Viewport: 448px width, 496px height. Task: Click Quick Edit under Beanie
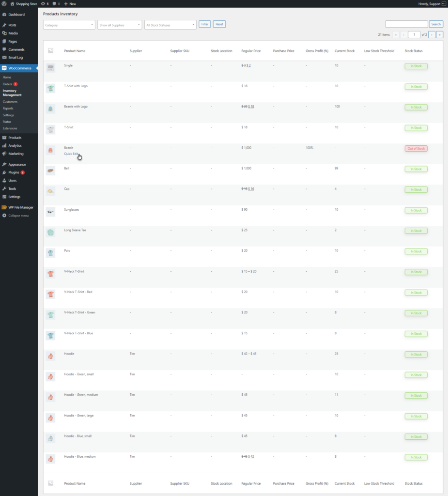71,154
